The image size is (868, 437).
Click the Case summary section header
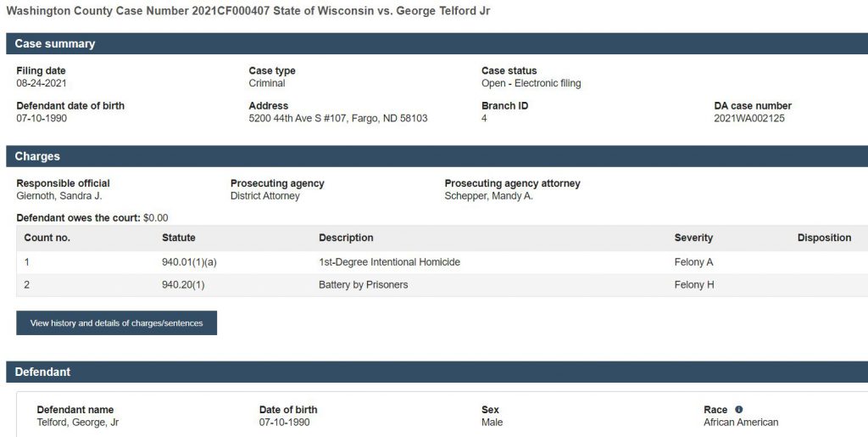[55, 43]
